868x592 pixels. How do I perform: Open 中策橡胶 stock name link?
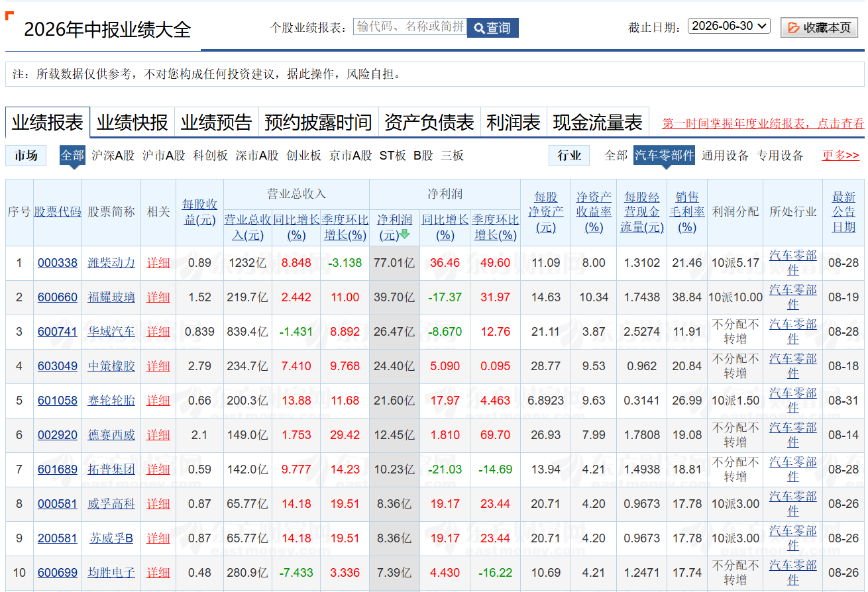111,366
